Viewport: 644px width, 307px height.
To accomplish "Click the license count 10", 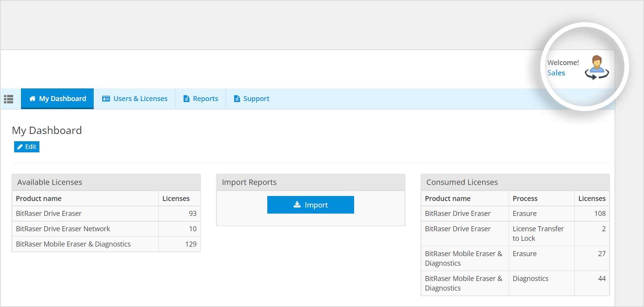I will coord(193,229).
